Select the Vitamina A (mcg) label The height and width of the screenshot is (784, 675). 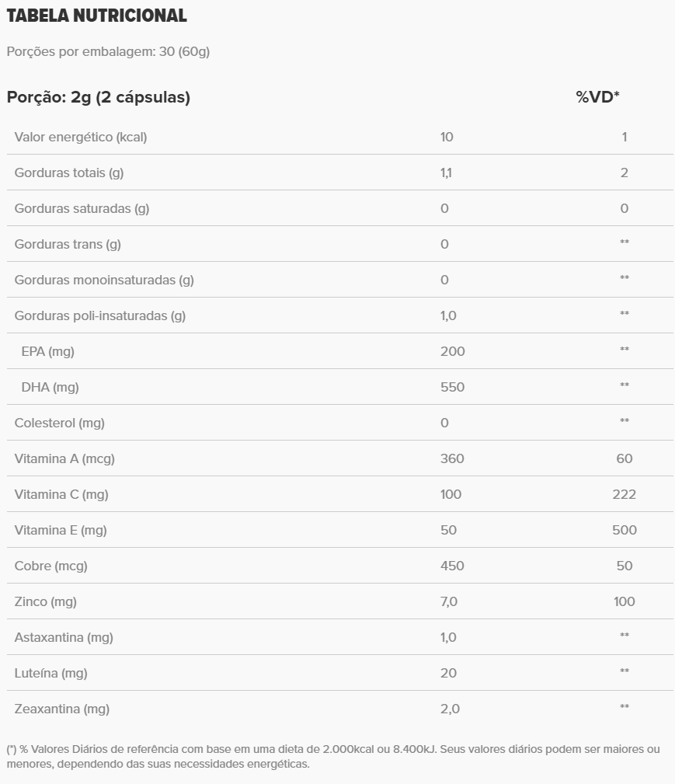[64, 459]
